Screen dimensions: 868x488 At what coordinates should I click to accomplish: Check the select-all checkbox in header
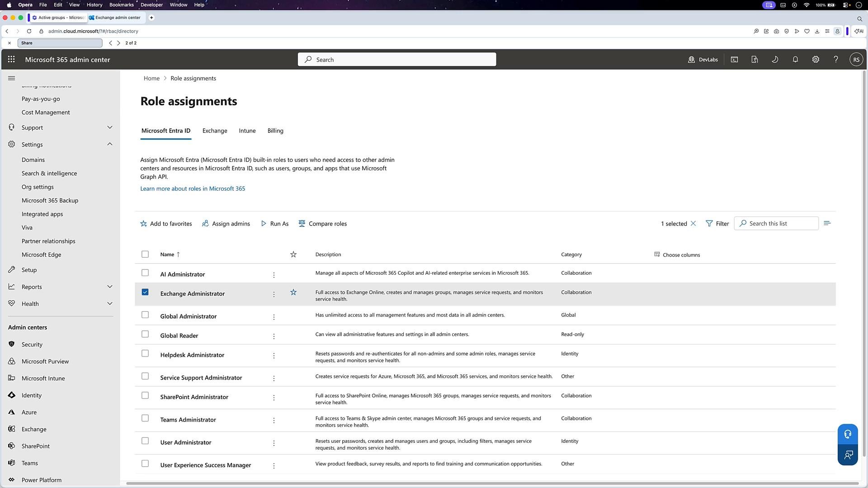tap(145, 254)
